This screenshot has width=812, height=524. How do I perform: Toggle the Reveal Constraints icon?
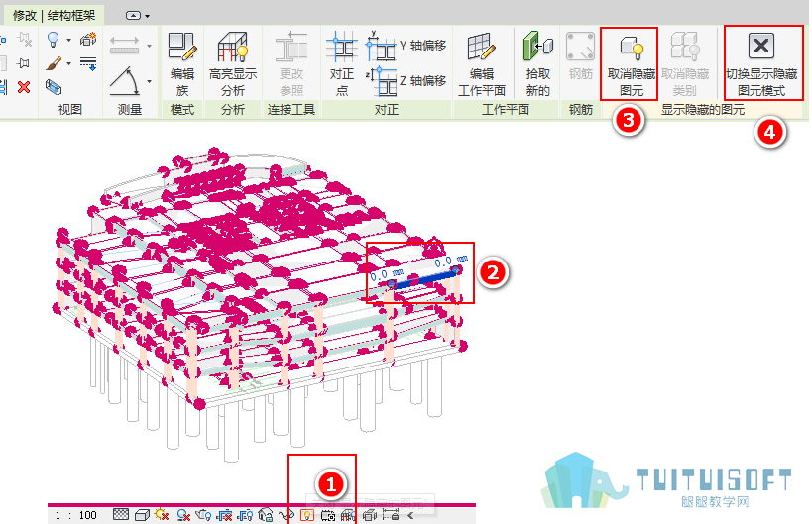click(x=391, y=515)
